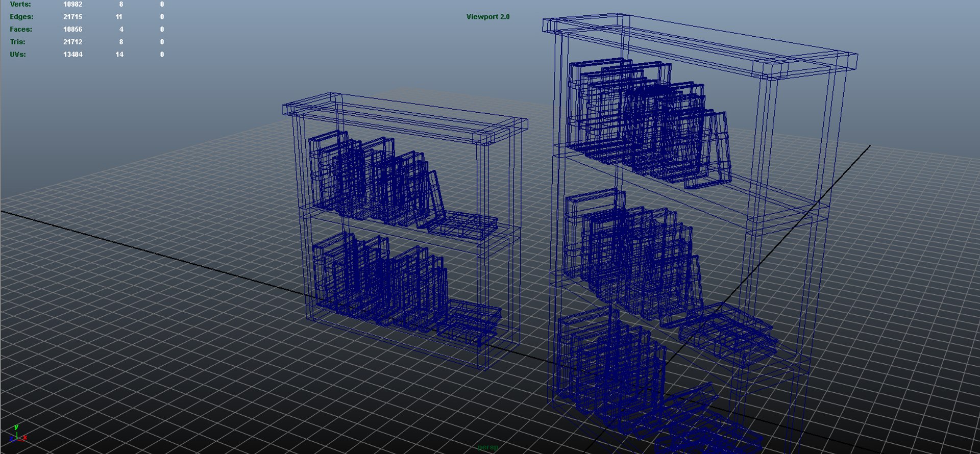Select the 'UVs:' heads-up display label
This screenshot has width=980, height=454.
click(18, 55)
